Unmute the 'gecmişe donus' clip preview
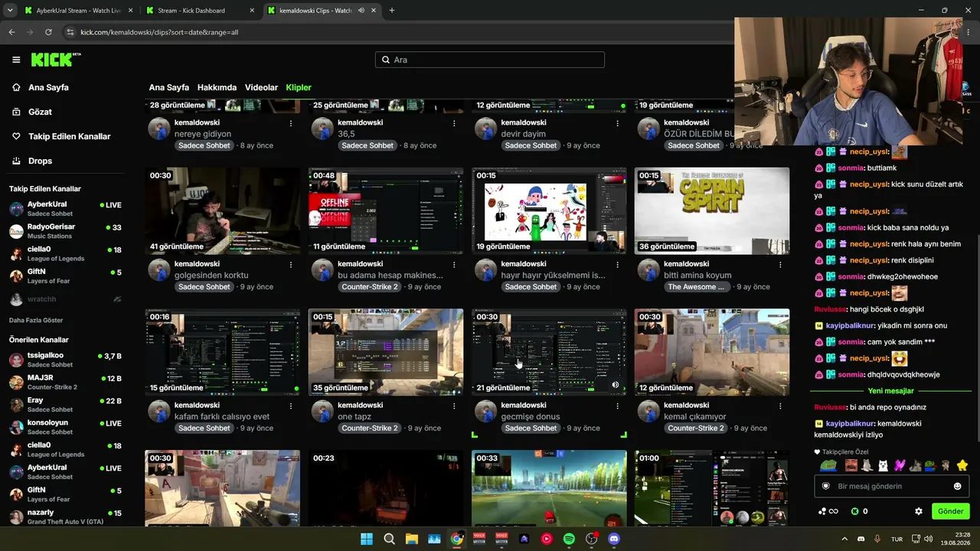The image size is (980, 551). coord(616,385)
